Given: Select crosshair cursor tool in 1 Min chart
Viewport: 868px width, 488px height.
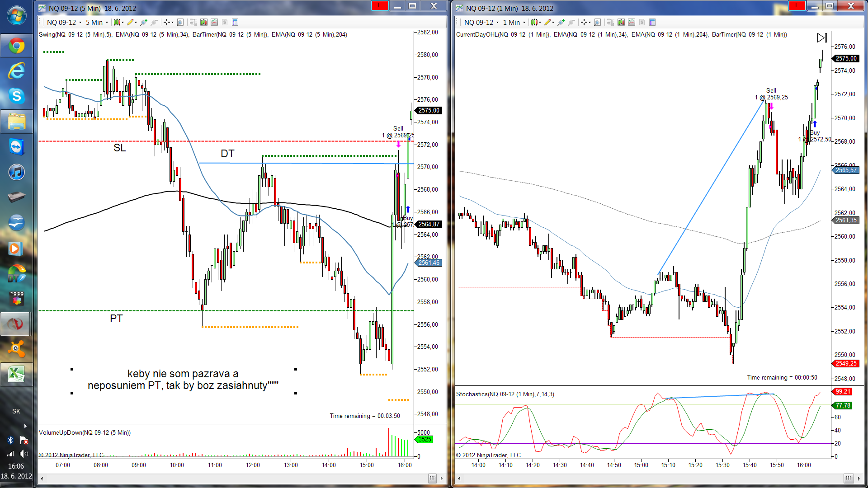Looking at the screenshot, I should click(584, 22).
